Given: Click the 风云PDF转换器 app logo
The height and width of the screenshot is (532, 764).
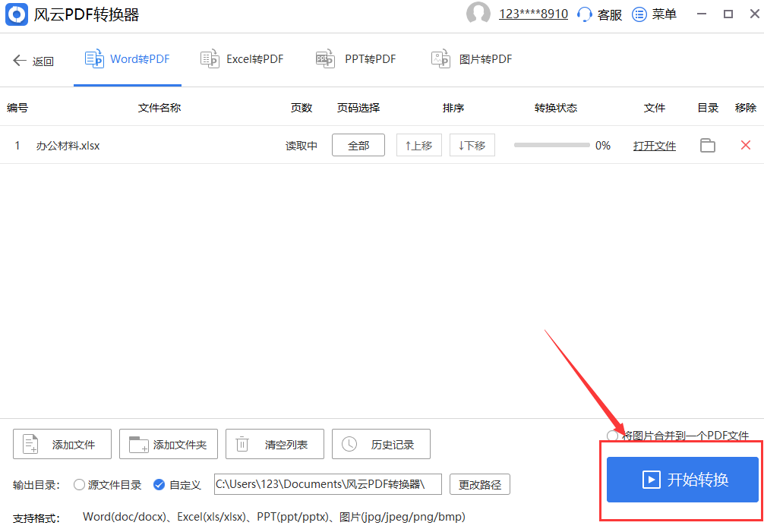Looking at the screenshot, I should click(x=17, y=14).
